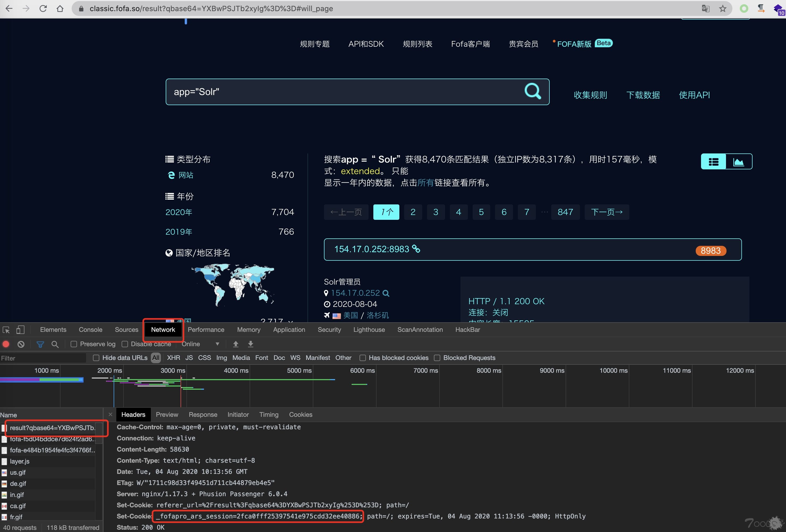Open FOFA新版 Beta nav link
The height and width of the screenshot is (532, 786).
tap(584, 44)
